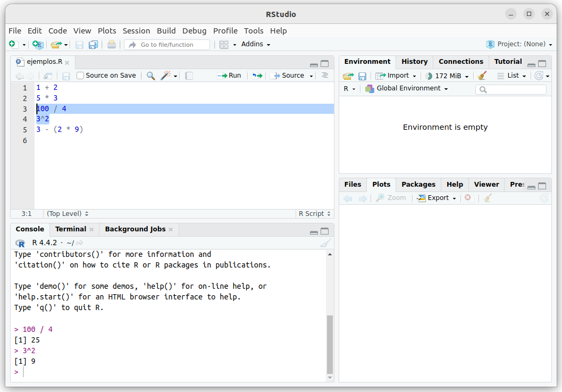Load workspace icon in Environment pane
Image resolution: width=562 pixels, height=392 pixels.
click(348, 76)
